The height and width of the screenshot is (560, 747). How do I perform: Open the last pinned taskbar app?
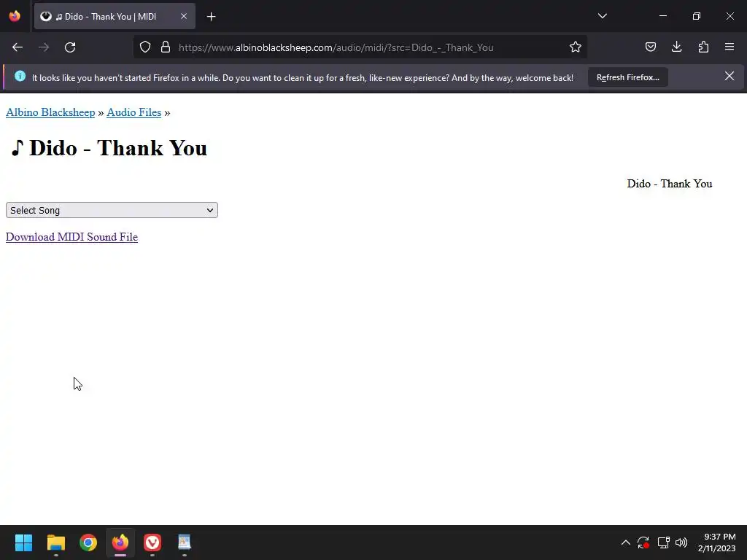(x=185, y=542)
